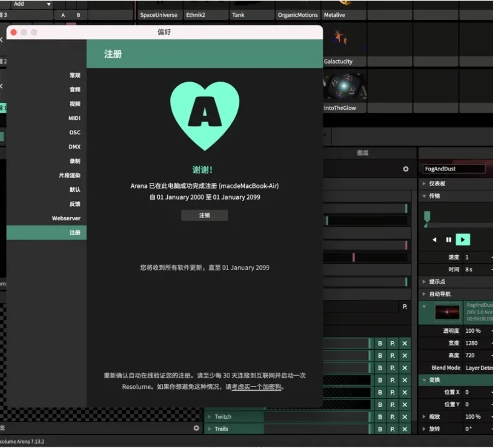This screenshot has height=448, width=493.
Task: Click the standalone P preset button above the effects
Action: 405,307
